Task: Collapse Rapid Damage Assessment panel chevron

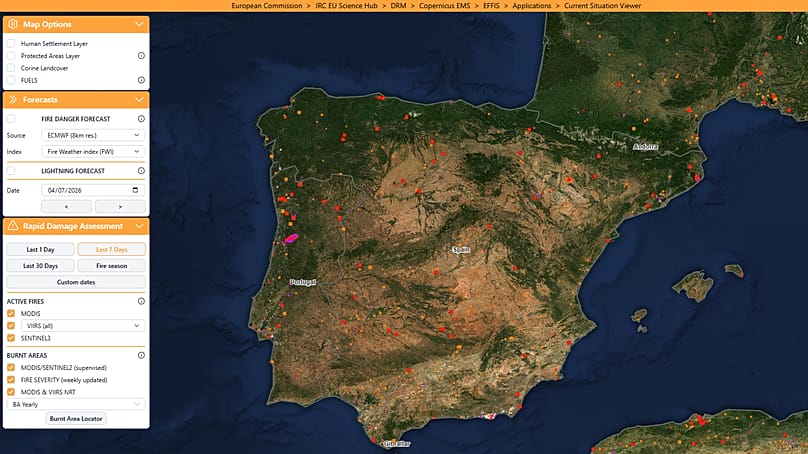Action: tap(139, 226)
